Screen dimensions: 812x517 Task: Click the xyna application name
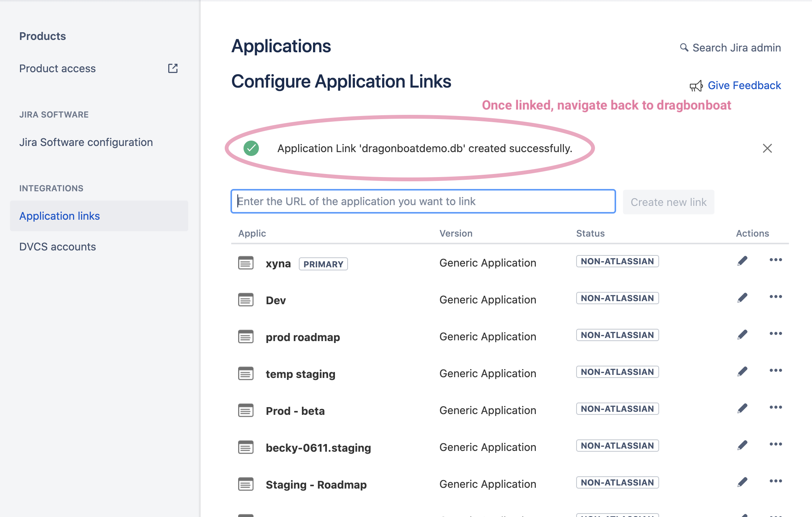[x=278, y=264]
